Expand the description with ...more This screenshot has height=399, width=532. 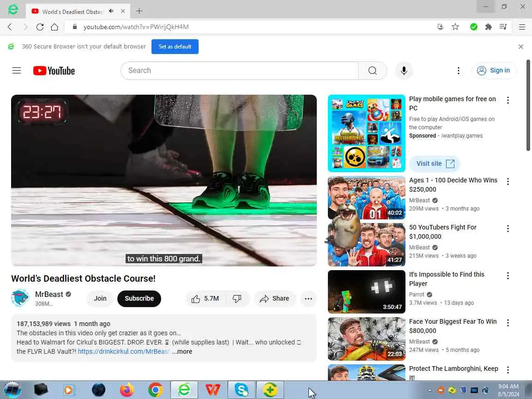[x=182, y=351]
